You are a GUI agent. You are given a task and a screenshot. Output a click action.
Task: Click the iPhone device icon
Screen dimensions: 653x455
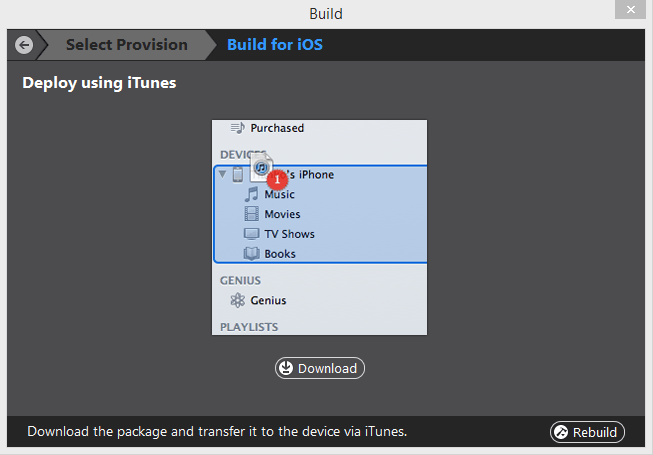point(238,174)
